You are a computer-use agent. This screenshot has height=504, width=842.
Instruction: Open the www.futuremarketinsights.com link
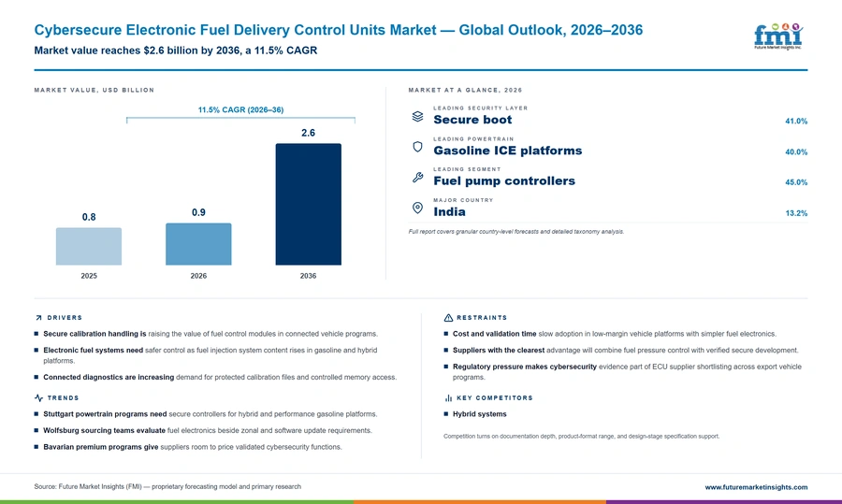[x=756, y=487]
